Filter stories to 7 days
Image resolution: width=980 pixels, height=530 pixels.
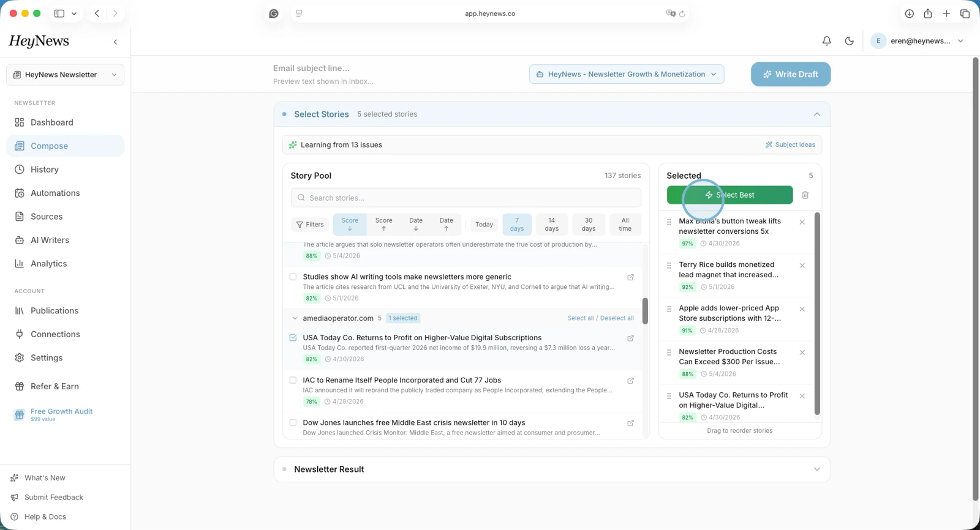coord(517,225)
